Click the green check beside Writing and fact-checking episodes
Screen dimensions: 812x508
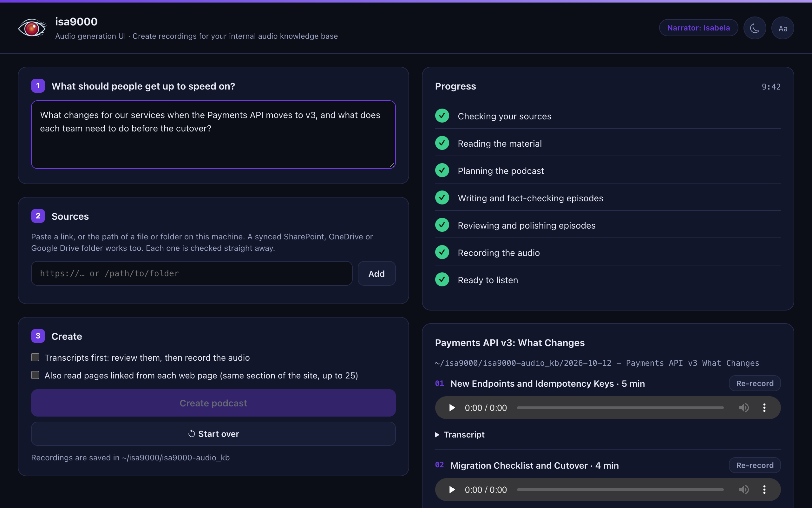click(x=442, y=197)
